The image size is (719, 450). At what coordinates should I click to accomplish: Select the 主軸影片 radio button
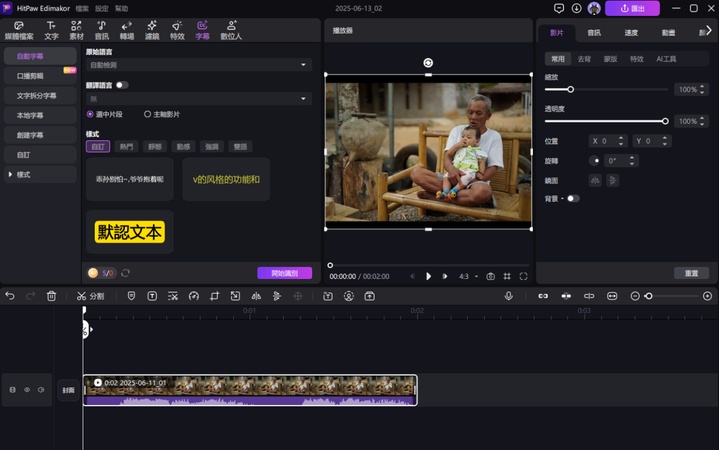[x=147, y=114]
